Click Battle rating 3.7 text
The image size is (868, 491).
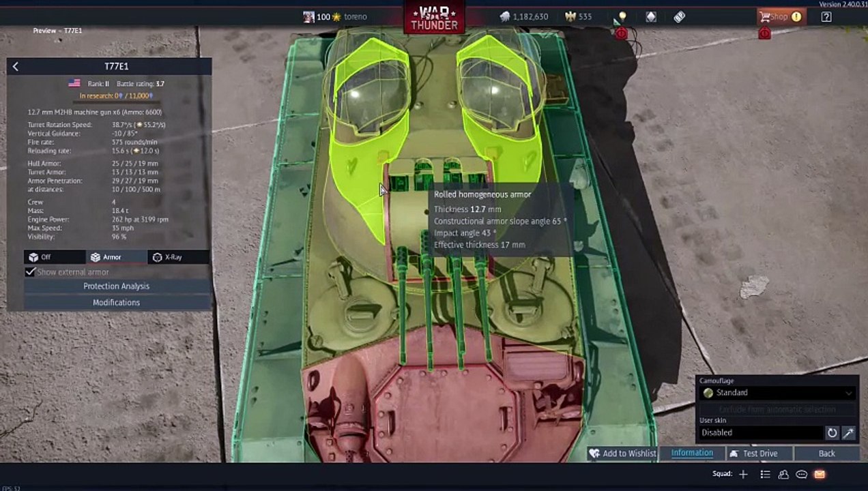click(141, 84)
